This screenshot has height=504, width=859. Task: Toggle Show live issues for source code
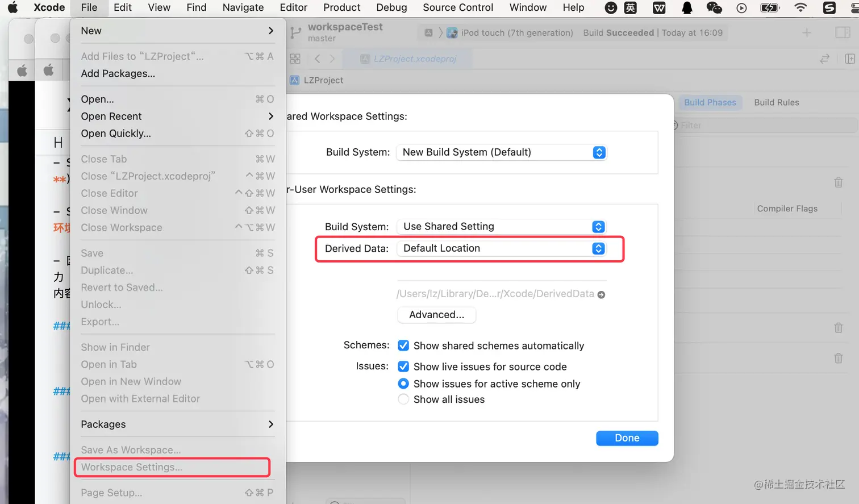click(x=403, y=366)
